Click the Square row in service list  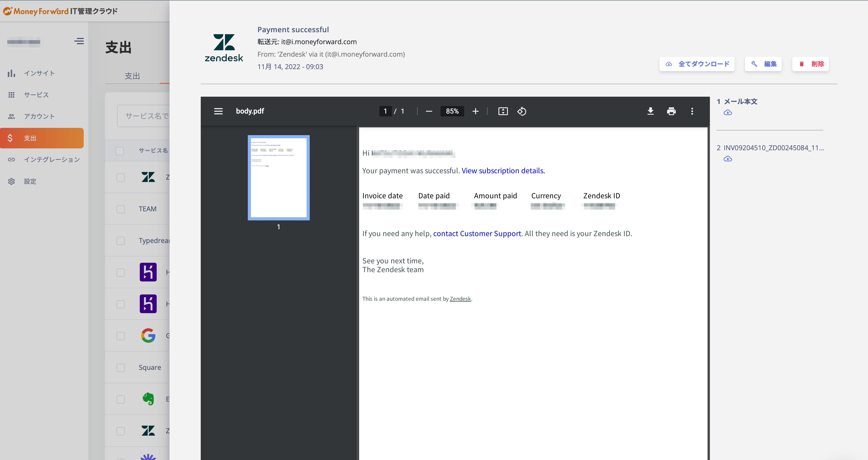(x=138, y=367)
